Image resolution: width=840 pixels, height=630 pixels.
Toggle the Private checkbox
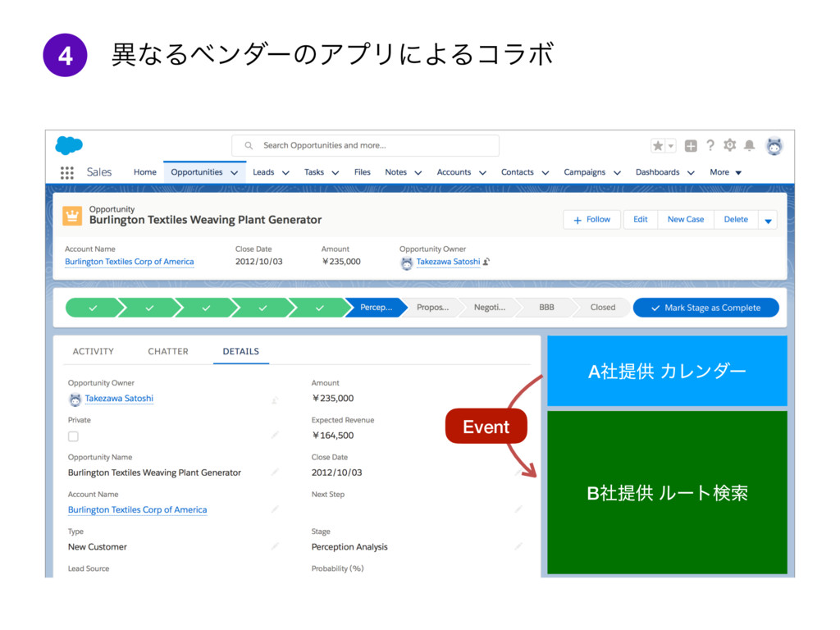click(73, 436)
